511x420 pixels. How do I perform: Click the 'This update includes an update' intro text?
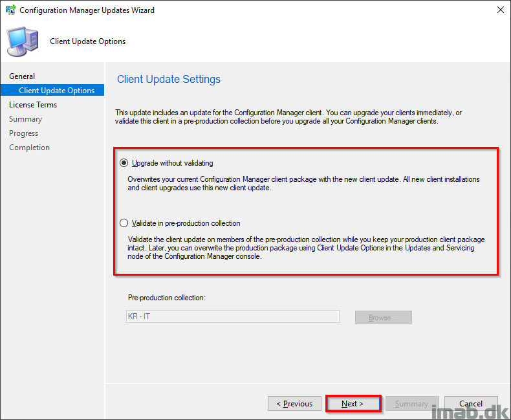tap(288, 116)
